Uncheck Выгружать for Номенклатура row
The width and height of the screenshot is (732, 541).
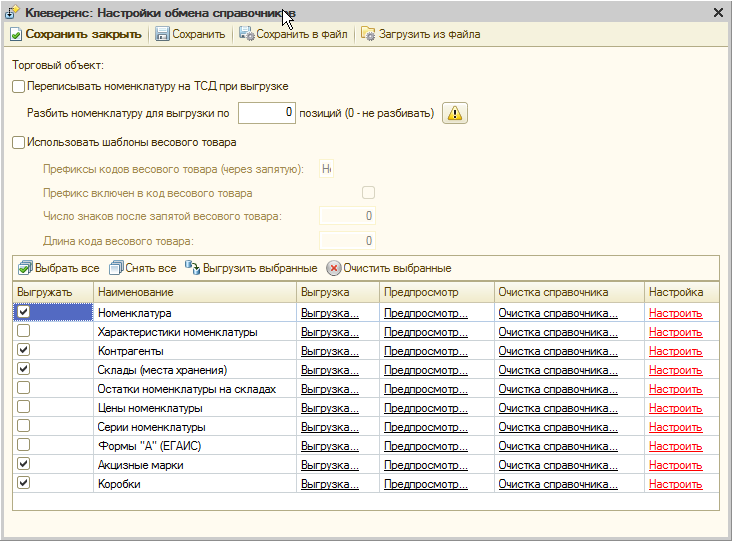(23, 312)
